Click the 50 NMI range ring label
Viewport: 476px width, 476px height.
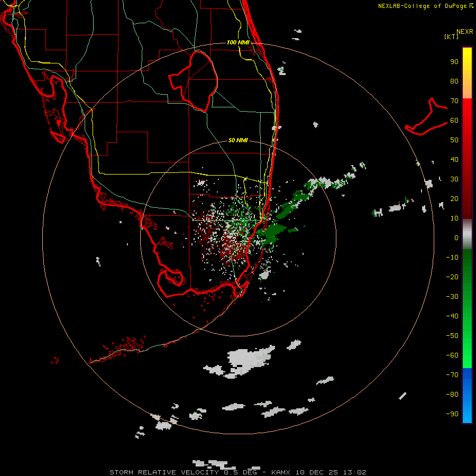pos(238,140)
